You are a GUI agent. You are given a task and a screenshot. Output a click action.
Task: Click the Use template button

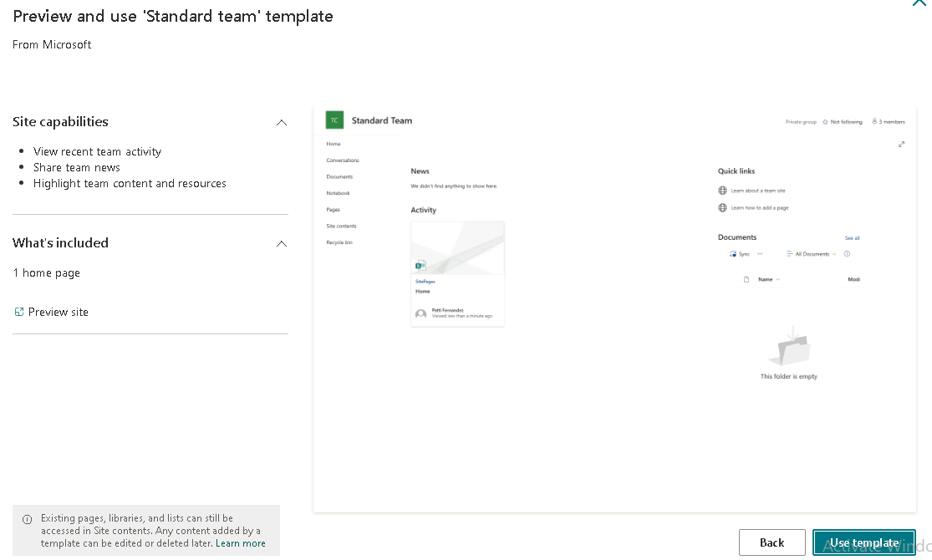(864, 542)
